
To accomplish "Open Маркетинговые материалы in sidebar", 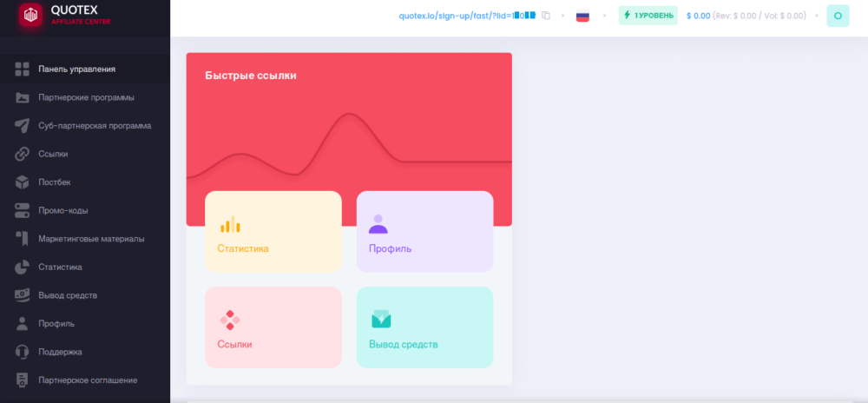I will [x=90, y=239].
